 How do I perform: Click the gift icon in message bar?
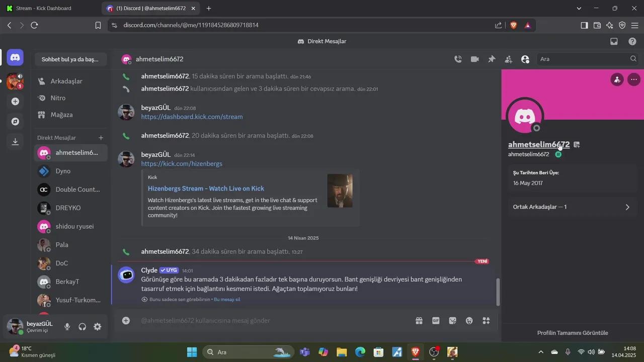[x=419, y=321]
